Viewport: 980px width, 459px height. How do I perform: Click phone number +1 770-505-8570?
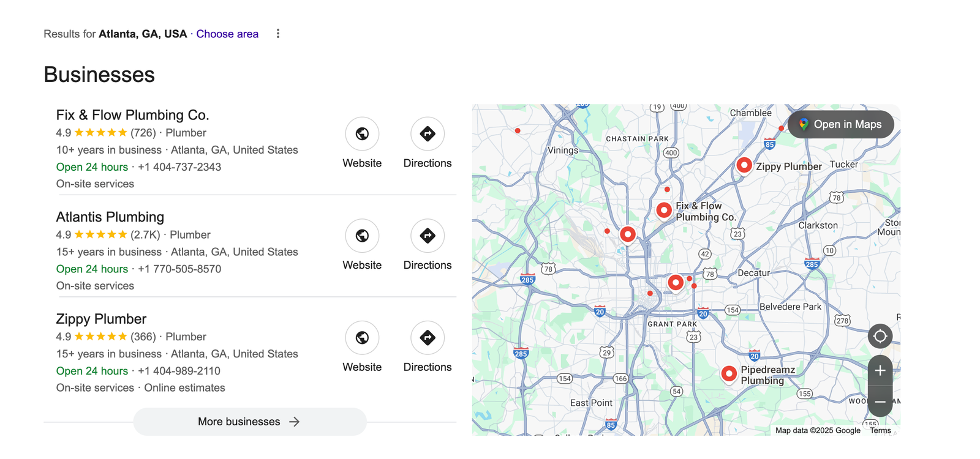[179, 269]
